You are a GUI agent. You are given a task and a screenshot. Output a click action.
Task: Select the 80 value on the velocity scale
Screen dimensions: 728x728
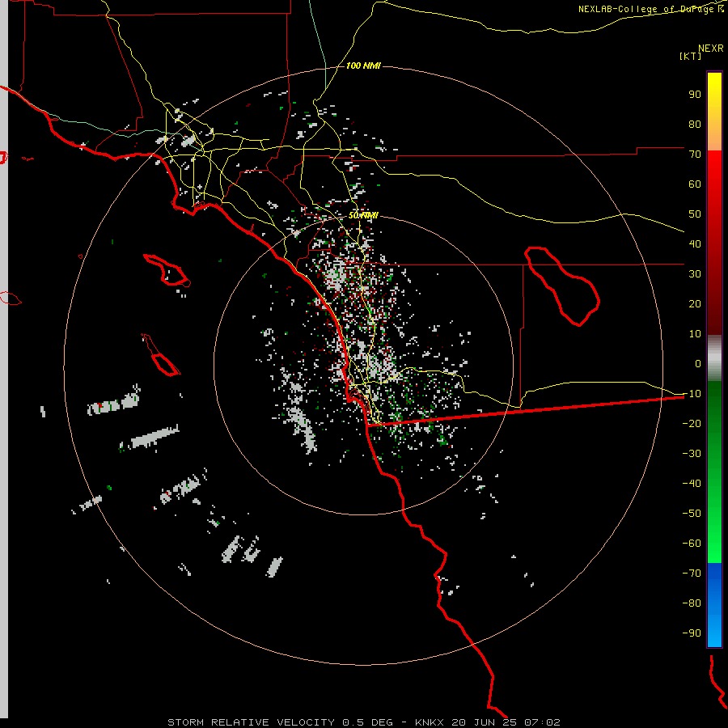pyautogui.click(x=695, y=124)
